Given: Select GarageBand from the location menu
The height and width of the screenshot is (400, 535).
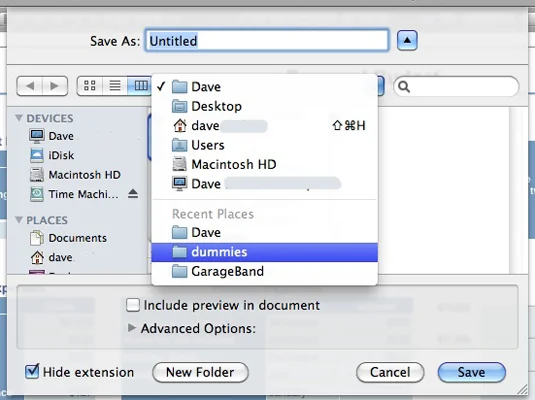Looking at the screenshot, I should 264,272.
